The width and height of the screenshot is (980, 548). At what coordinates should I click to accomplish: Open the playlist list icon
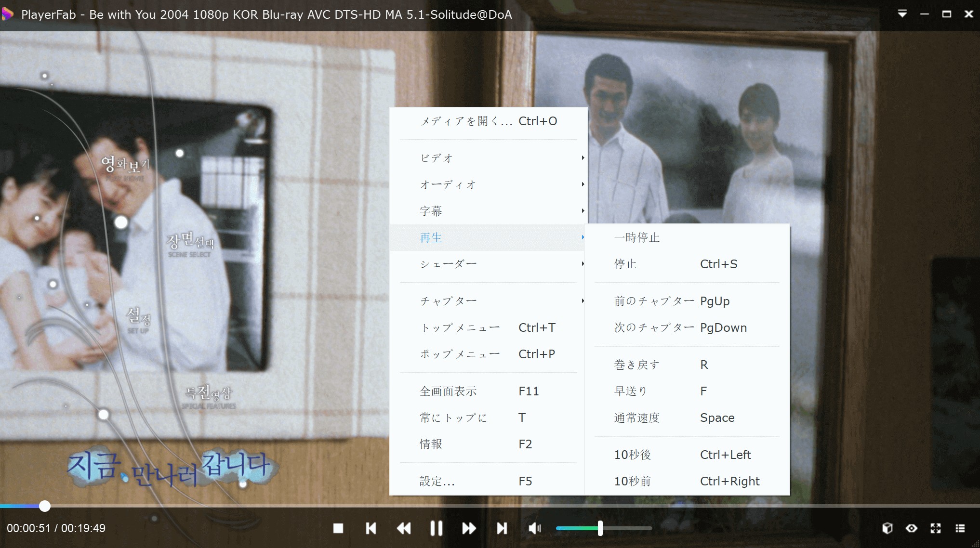(960, 528)
